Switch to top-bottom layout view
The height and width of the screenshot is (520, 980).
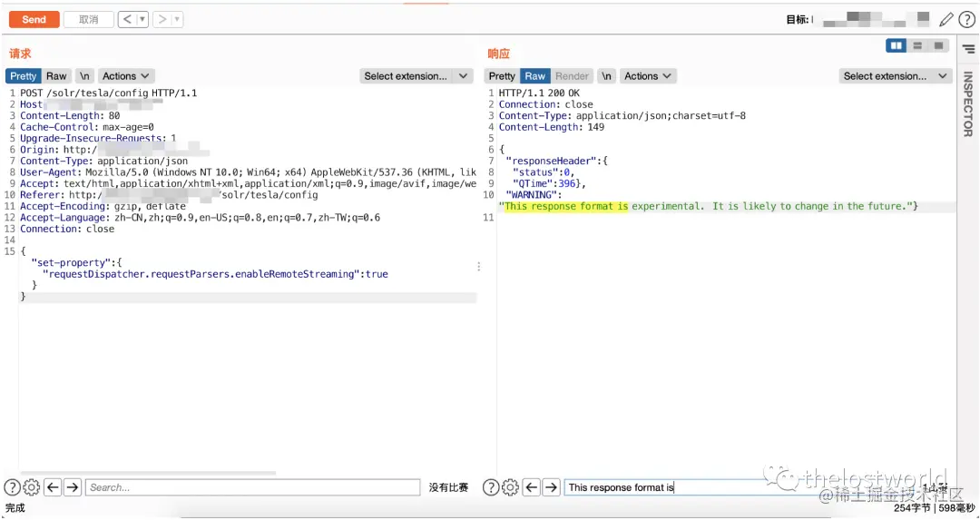pos(917,45)
